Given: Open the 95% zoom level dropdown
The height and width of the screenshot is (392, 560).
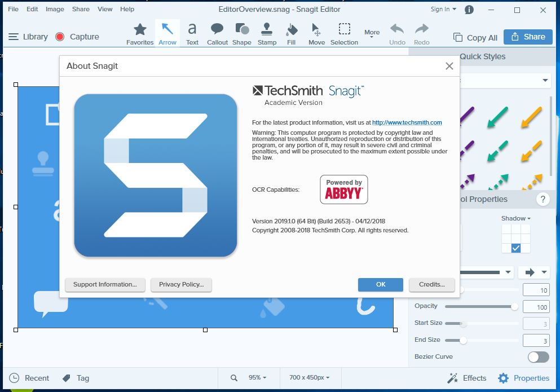Looking at the screenshot, I should (x=257, y=377).
